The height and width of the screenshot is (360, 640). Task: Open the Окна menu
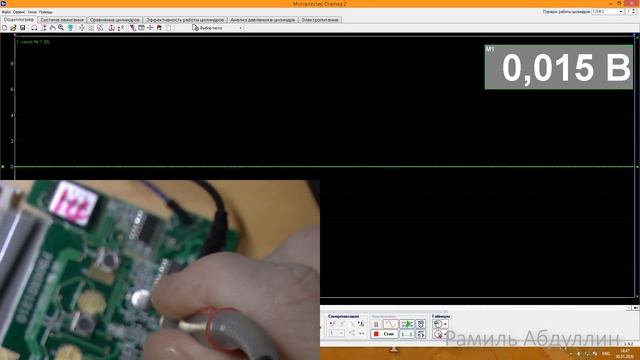click(32, 12)
